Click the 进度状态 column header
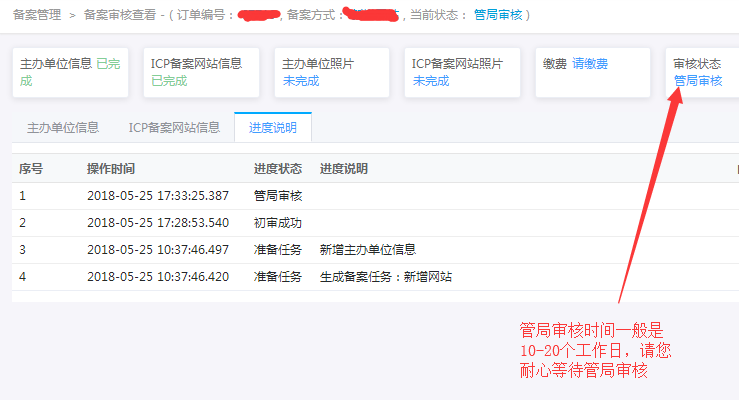 point(278,169)
